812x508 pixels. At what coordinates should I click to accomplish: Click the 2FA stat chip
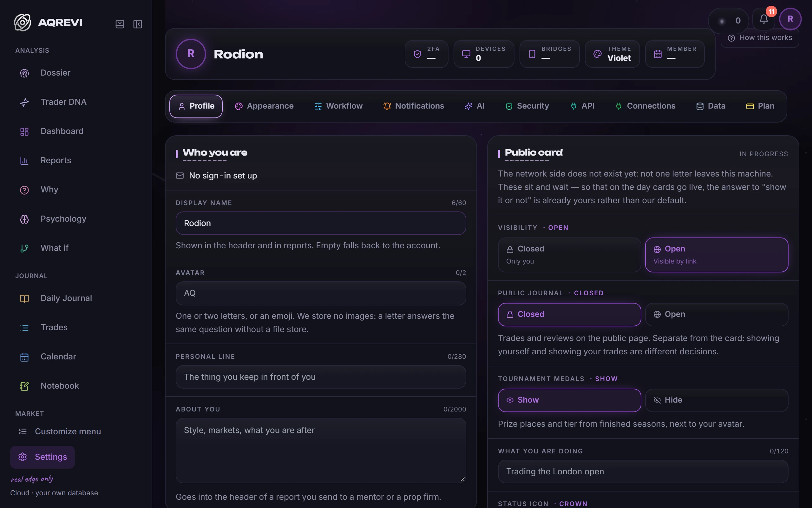coord(427,54)
